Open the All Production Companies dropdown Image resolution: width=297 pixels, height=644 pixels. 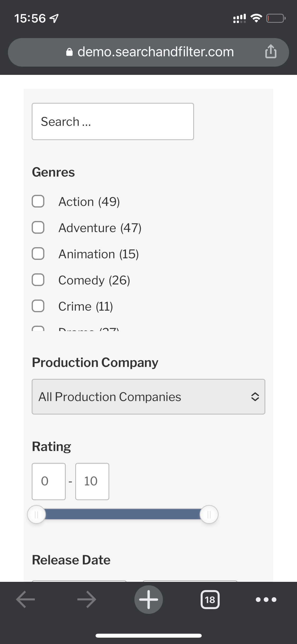[x=148, y=397]
